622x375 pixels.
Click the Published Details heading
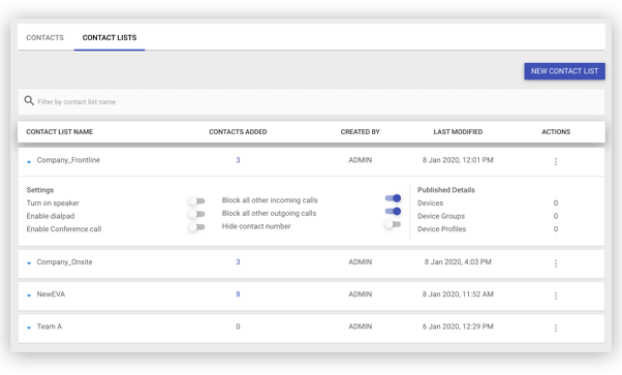446,190
